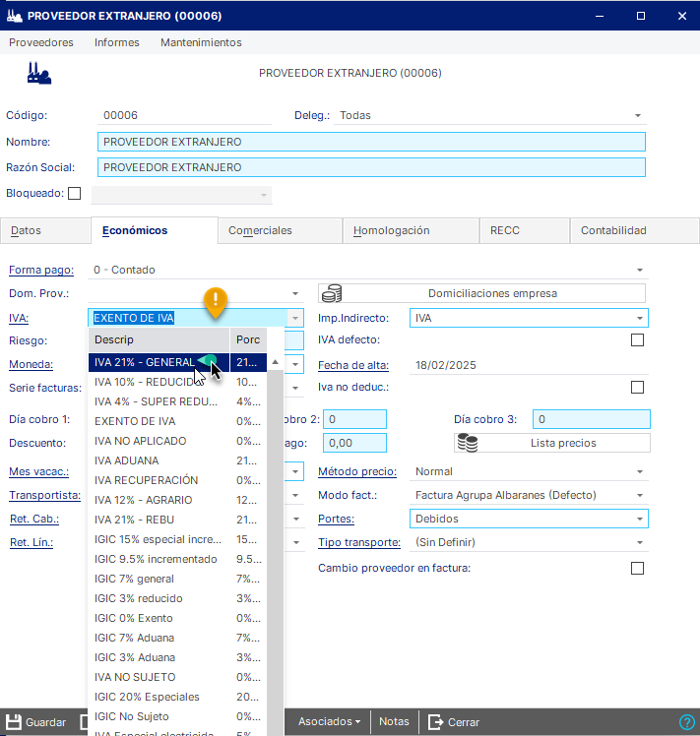Open the Mantenimientos menu
This screenshot has height=736, width=700.
[201, 42]
